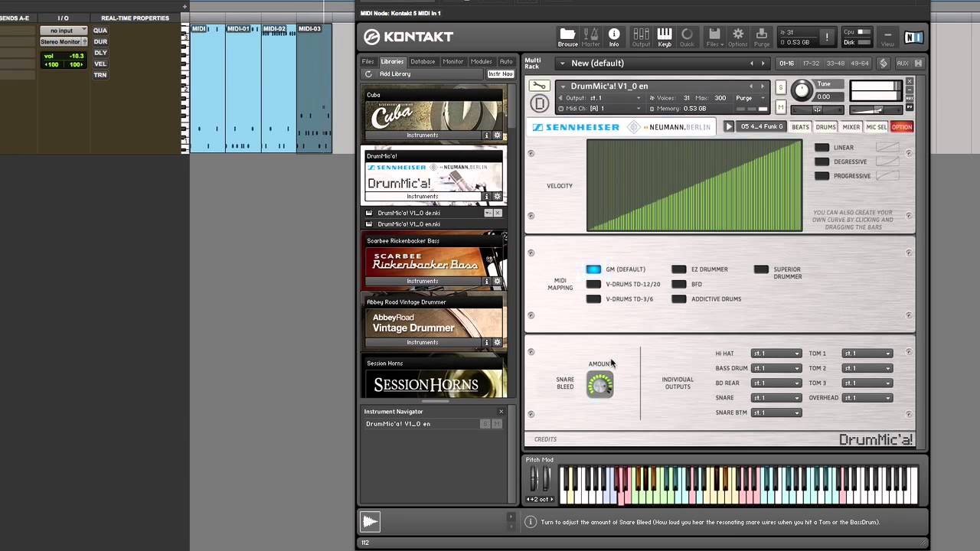Open the Info pane icon

614,37
